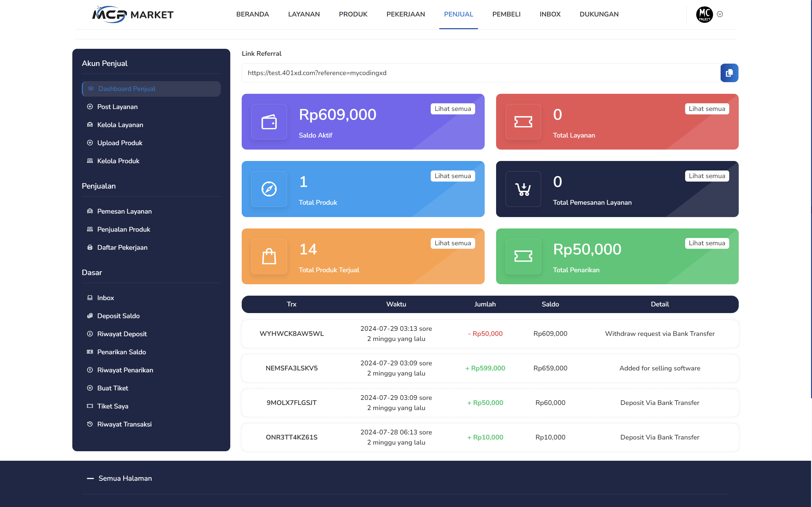Open the Buat Tiket page

(x=112, y=388)
